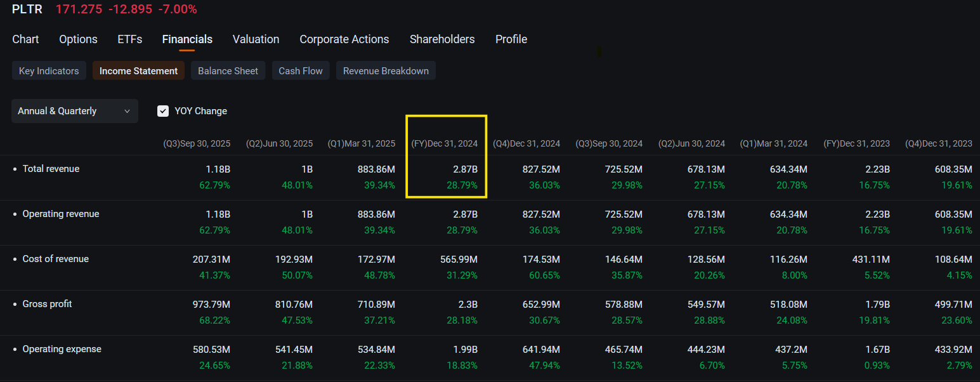The height and width of the screenshot is (382, 980).
Task: Click the (Q3)Sep 30, 2025 column header
Action: 197,144
